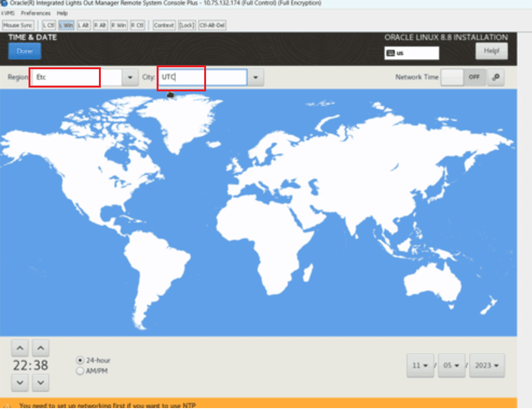The image size is (532, 410).
Task: Increase the hour with the up arrow
Action: (x=20, y=348)
